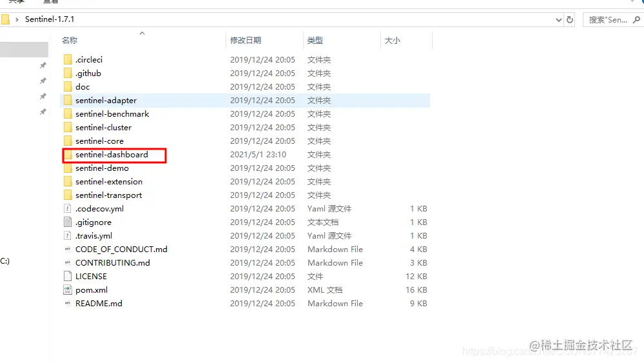
Task: Select the LICENSE file icon
Action: pos(68,277)
